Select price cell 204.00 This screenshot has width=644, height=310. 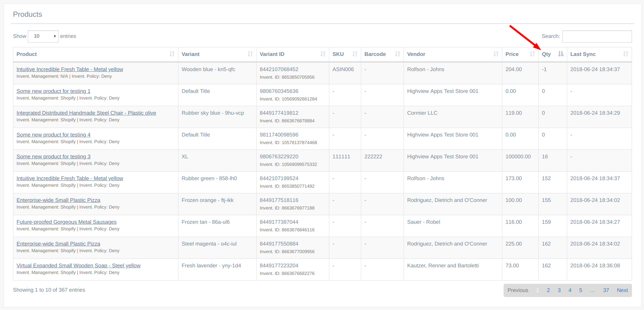click(513, 69)
